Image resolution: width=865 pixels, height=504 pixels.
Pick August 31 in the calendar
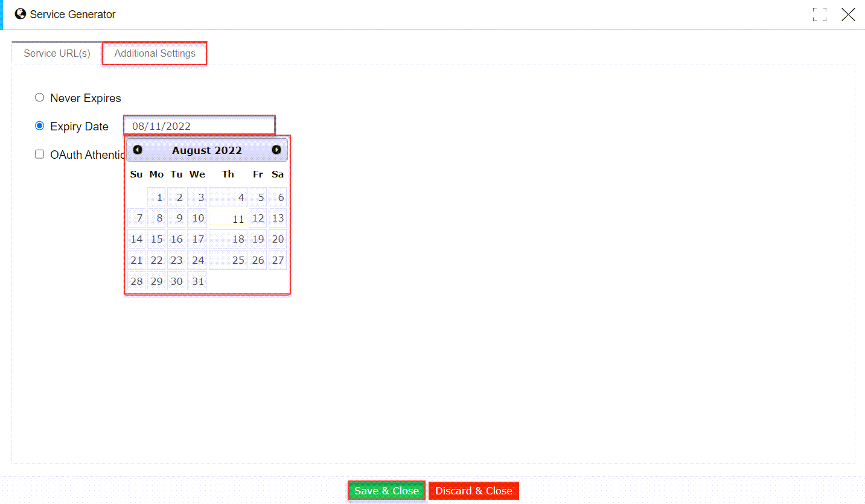(x=197, y=281)
